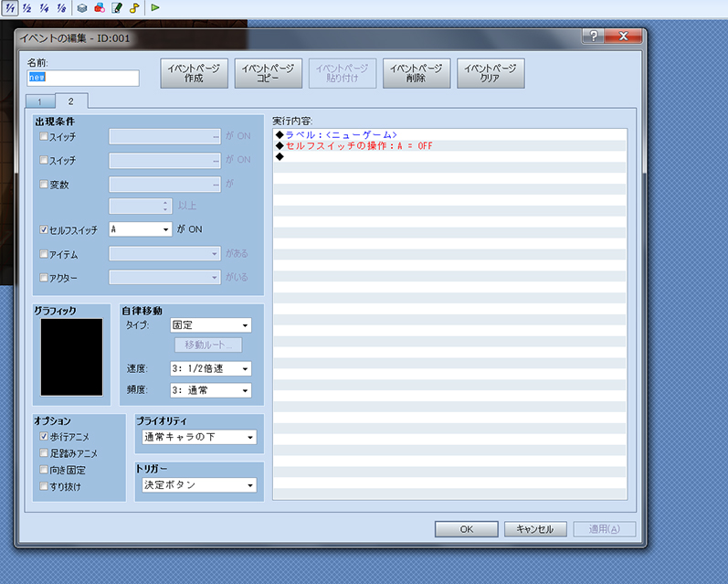
Task: Check the すり抜け option
Action: 44,486
